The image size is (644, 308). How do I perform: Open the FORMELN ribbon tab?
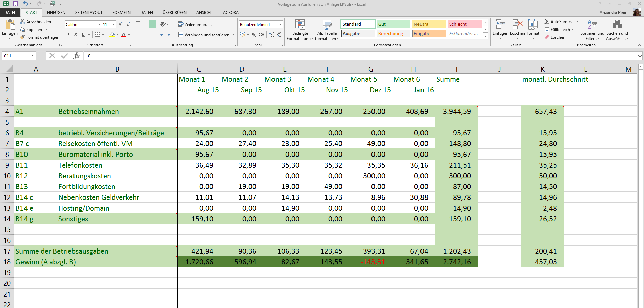pos(121,13)
